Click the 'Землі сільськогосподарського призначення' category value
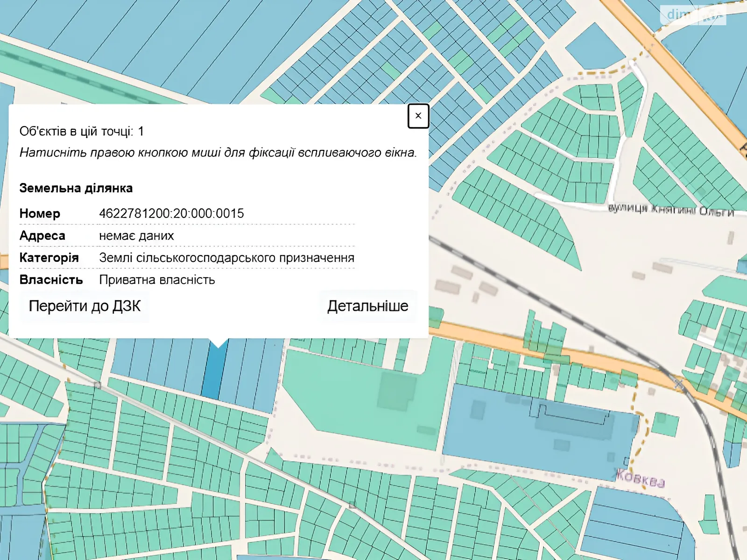747x560 pixels. tap(226, 258)
